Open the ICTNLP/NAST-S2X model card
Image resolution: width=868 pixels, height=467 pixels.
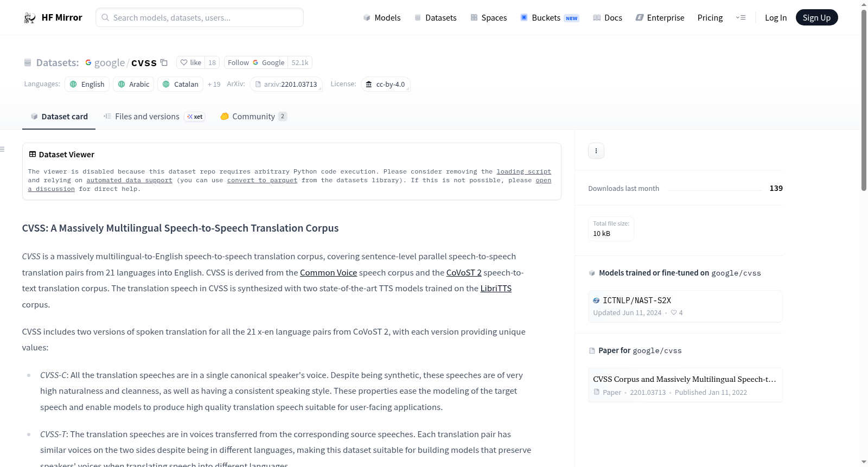click(x=685, y=306)
